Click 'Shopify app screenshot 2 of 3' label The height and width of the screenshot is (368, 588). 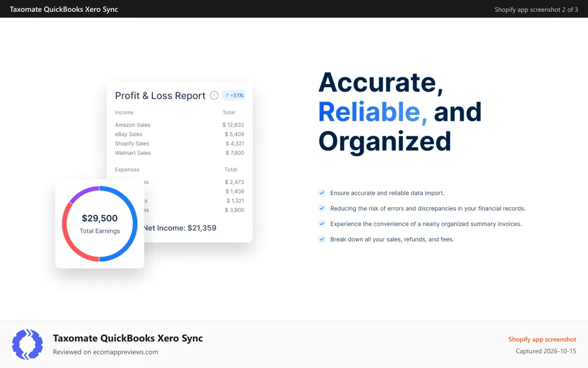click(x=536, y=9)
